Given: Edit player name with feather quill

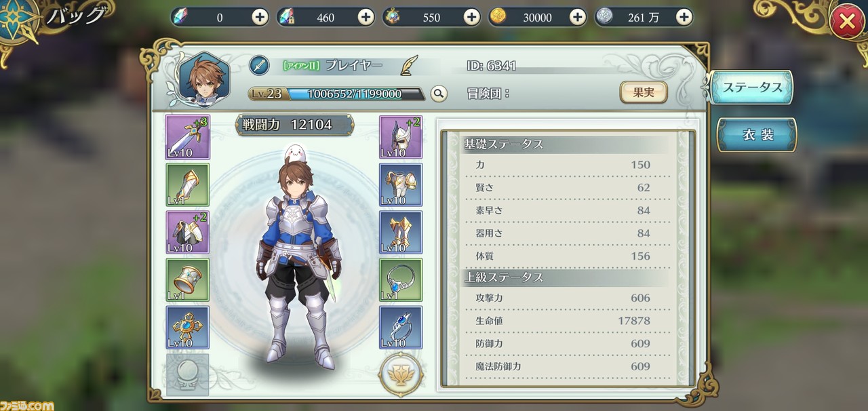Looking at the screenshot, I should point(408,66).
